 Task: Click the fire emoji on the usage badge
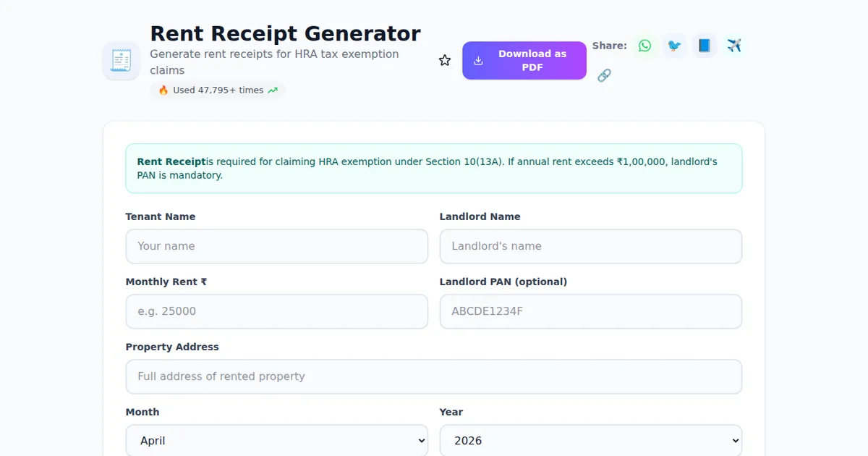163,90
